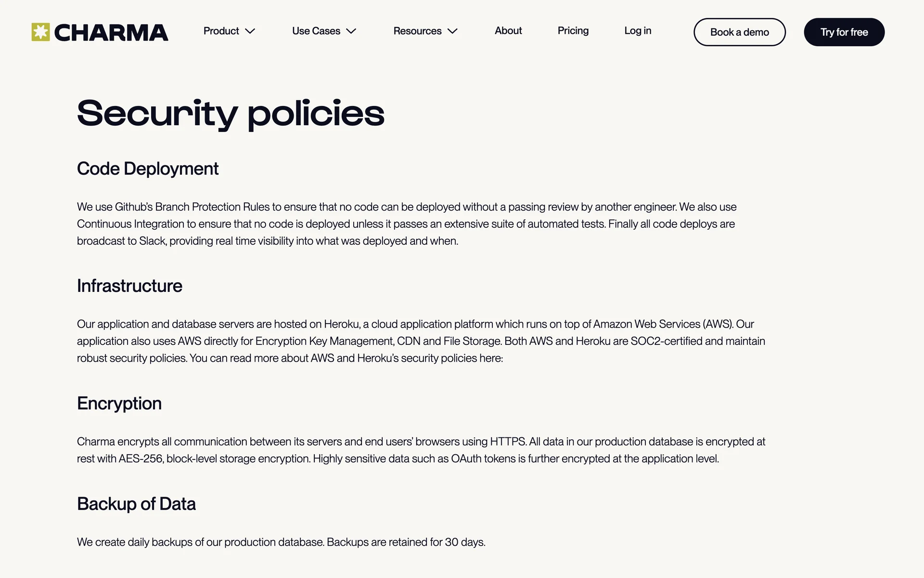Open the Product menu label

tap(221, 31)
